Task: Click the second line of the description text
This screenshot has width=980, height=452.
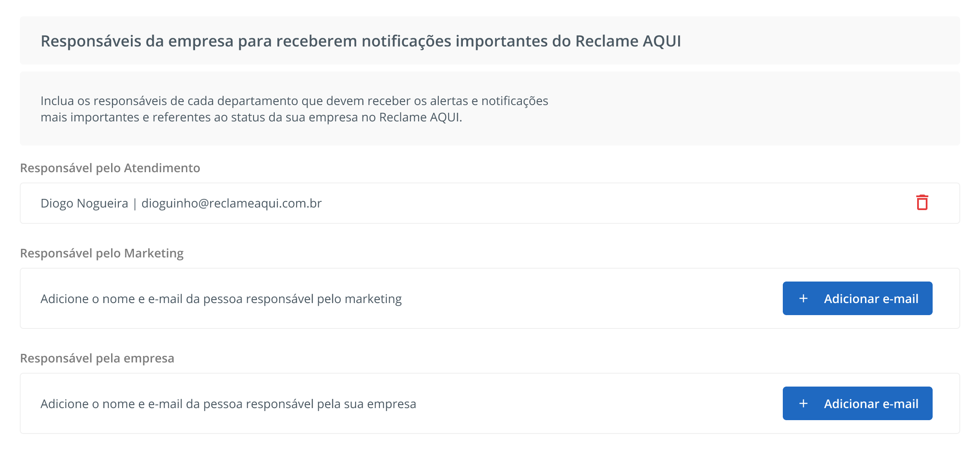Action: pos(251,117)
